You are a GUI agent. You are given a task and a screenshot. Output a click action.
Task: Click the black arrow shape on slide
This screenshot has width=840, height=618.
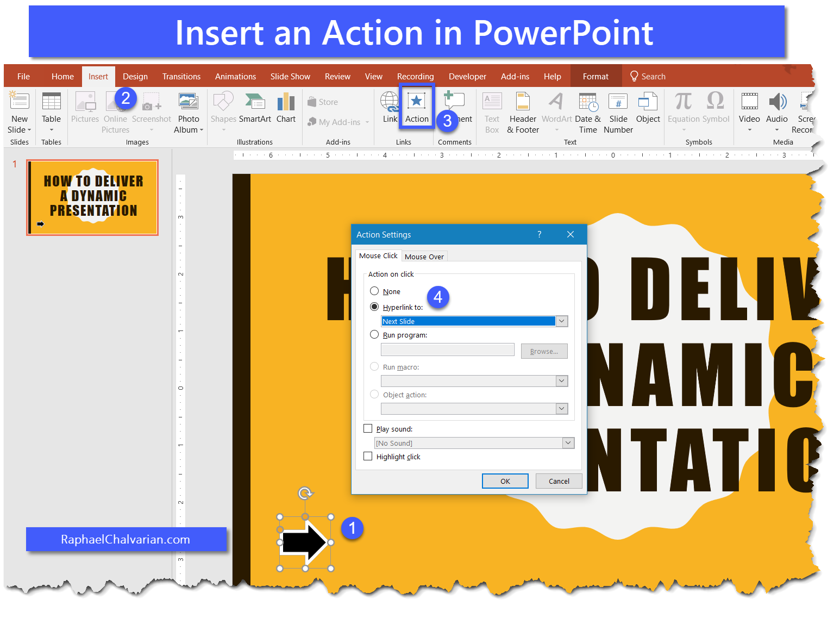[x=305, y=542]
